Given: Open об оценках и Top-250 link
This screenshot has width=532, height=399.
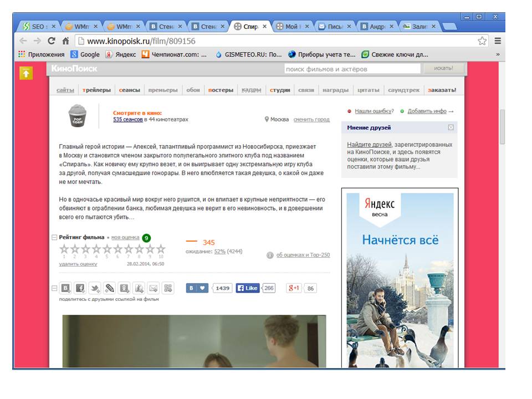Looking at the screenshot, I should [x=303, y=255].
